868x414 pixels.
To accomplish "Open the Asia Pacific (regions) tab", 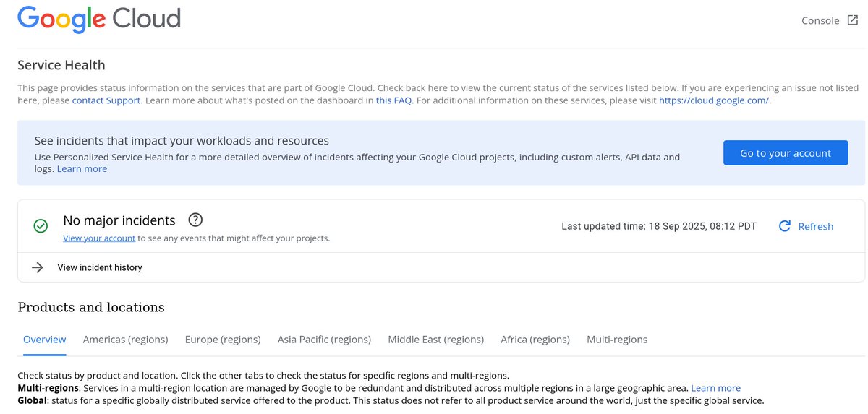I will coord(324,340).
